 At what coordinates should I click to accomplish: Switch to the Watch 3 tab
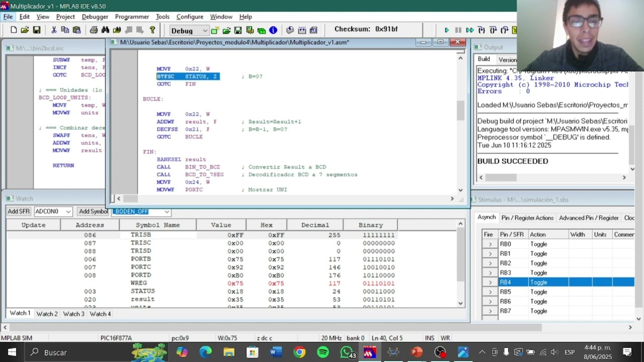(73, 314)
